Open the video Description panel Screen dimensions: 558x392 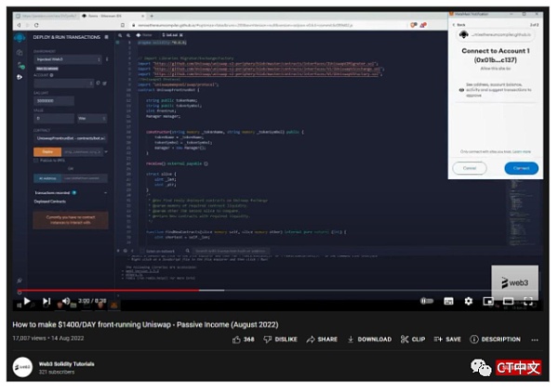(x=496, y=339)
